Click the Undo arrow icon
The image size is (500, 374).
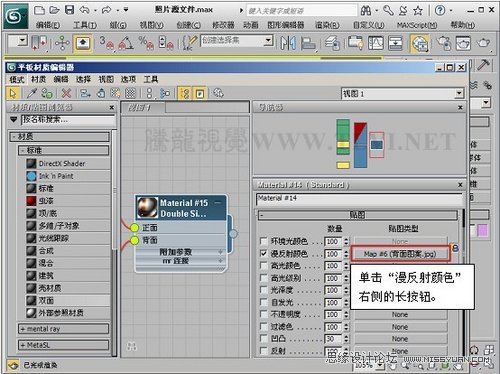point(85,10)
